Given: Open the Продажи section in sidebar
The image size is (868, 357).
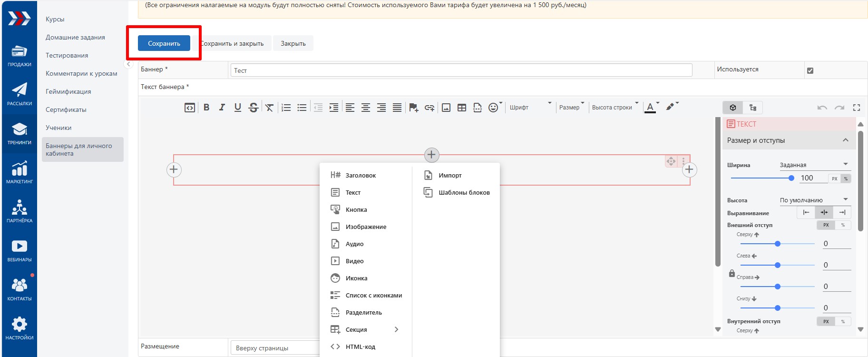Looking at the screenshot, I should [20, 56].
